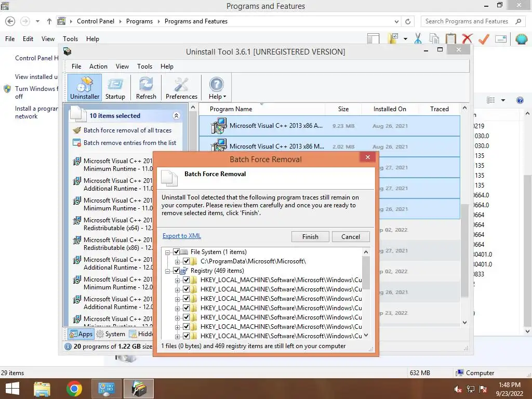Image resolution: width=532 pixels, height=399 pixels.
Task: Open the View menu in Uninstall Tool
Action: 122,66
